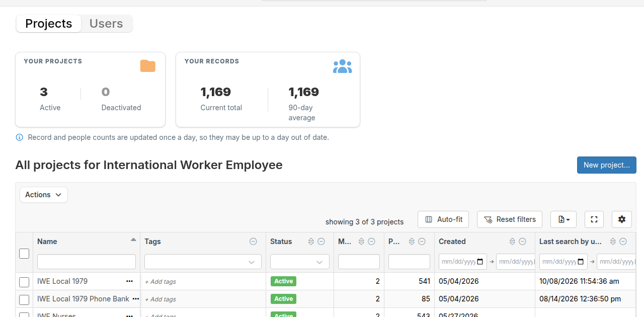Image resolution: width=644 pixels, height=317 pixels.
Task: Open more options for IWE Local 1979
Action: point(130,281)
